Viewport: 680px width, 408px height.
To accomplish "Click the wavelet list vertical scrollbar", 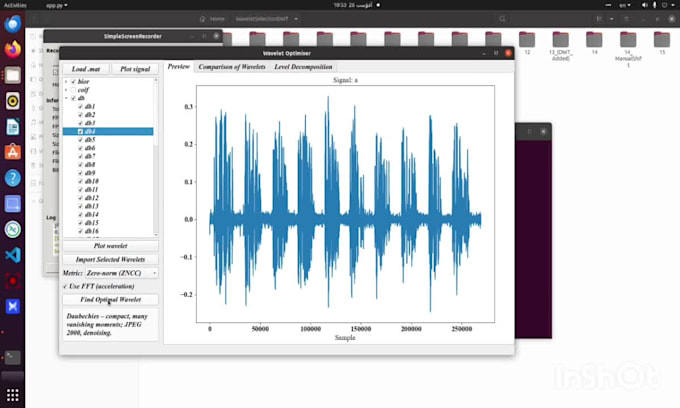I will pyautogui.click(x=156, y=157).
